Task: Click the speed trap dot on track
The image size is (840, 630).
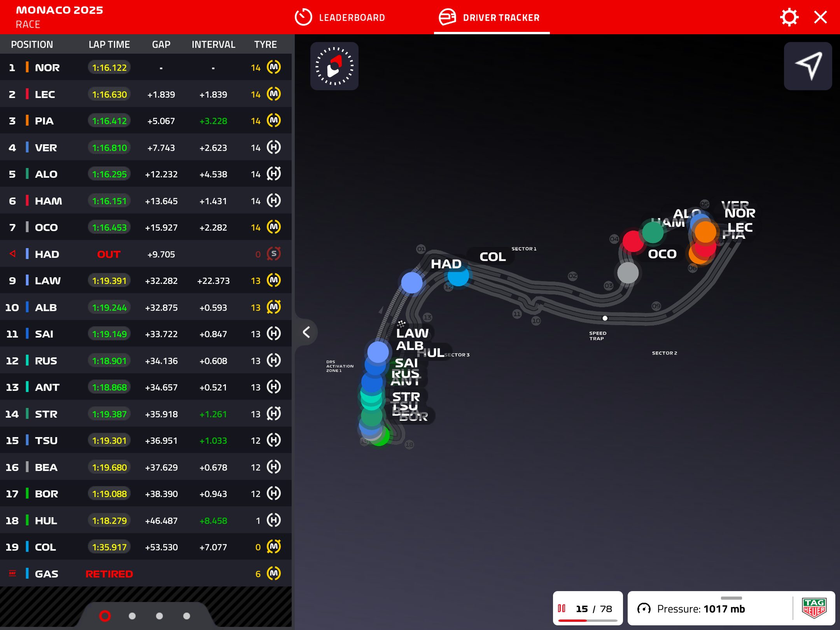Action: point(605,318)
